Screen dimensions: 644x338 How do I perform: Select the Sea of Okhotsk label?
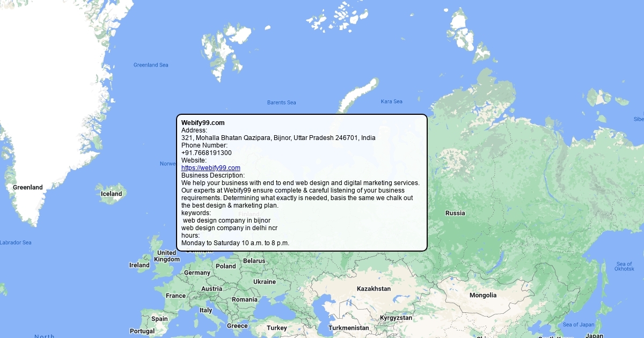click(624, 266)
